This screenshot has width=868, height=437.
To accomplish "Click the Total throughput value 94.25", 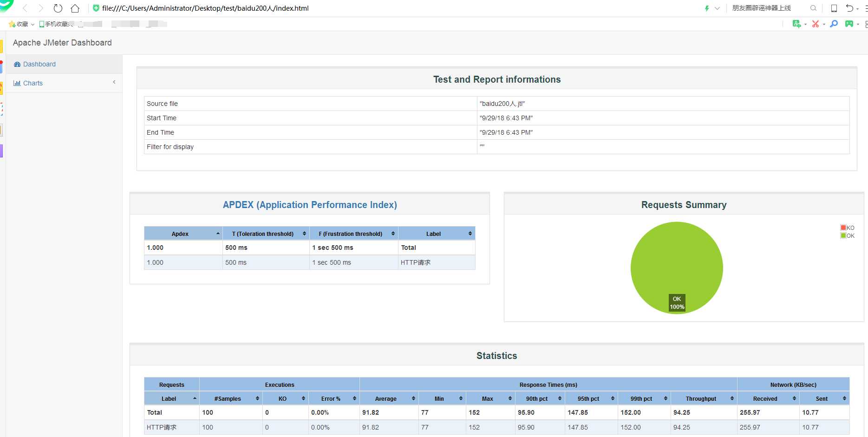I will point(682,412).
